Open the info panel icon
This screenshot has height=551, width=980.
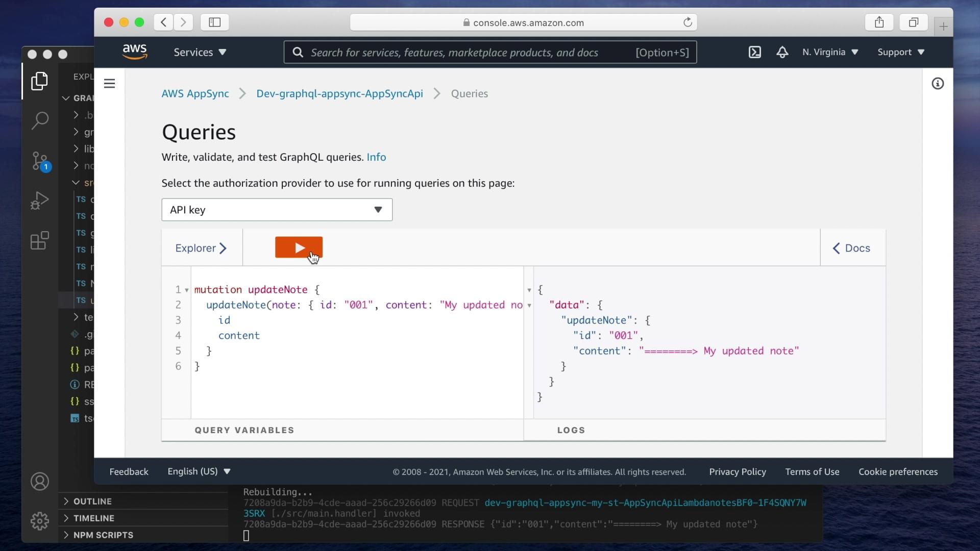[x=938, y=84]
